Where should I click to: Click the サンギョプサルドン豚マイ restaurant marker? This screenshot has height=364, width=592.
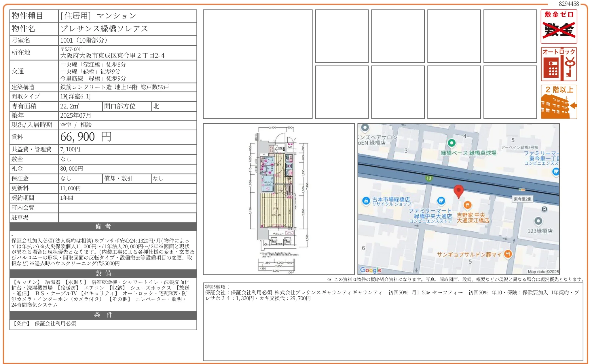coord(508,254)
